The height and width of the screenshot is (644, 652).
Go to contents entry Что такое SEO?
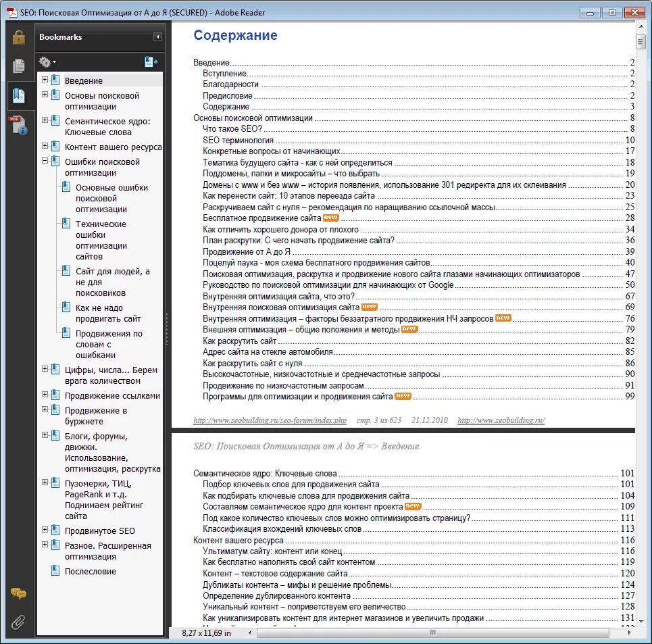point(232,129)
